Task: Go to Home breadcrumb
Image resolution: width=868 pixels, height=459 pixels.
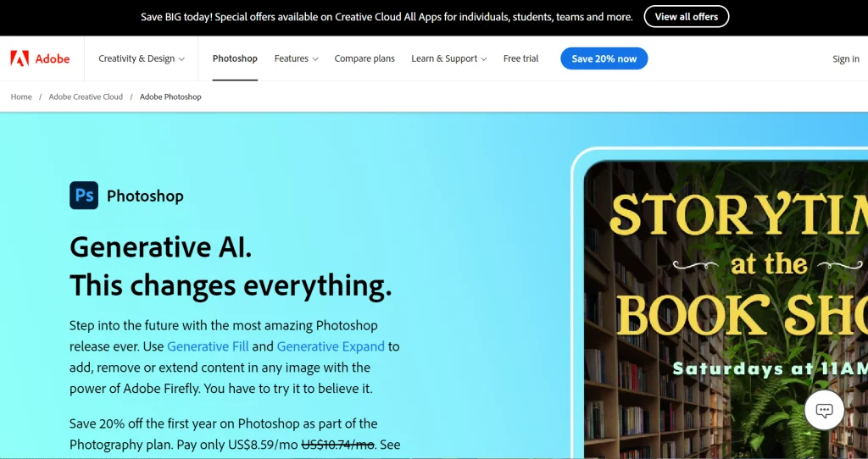Action: [21, 97]
